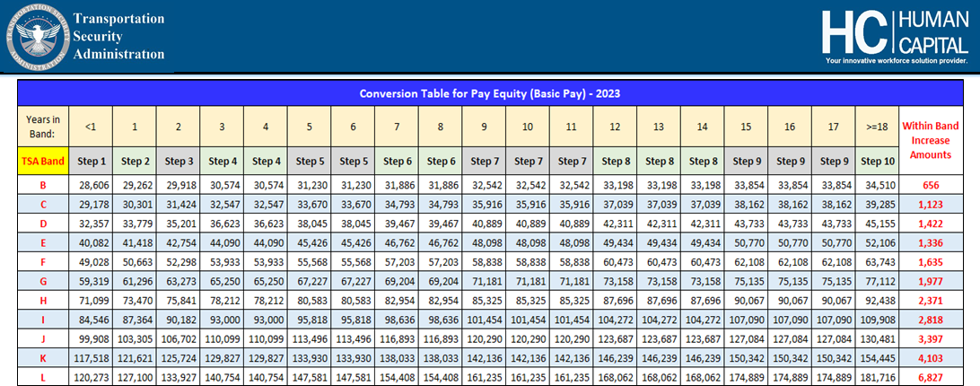Click the cell with value 45,155
Image resolution: width=980 pixels, height=386 pixels.
tap(877, 224)
